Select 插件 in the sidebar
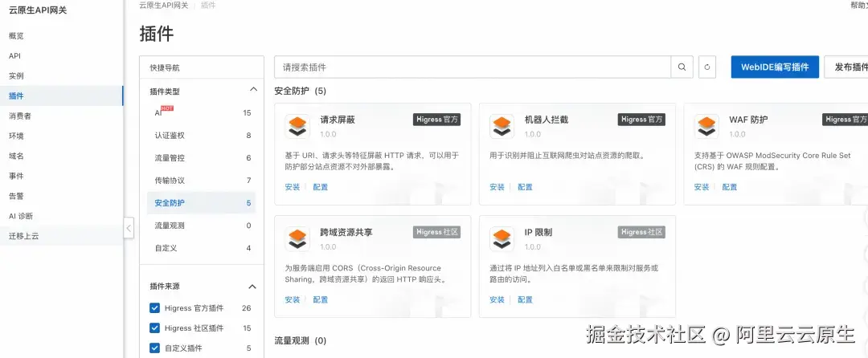Image resolution: width=868 pixels, height=358 pixels. click(61, 96)
